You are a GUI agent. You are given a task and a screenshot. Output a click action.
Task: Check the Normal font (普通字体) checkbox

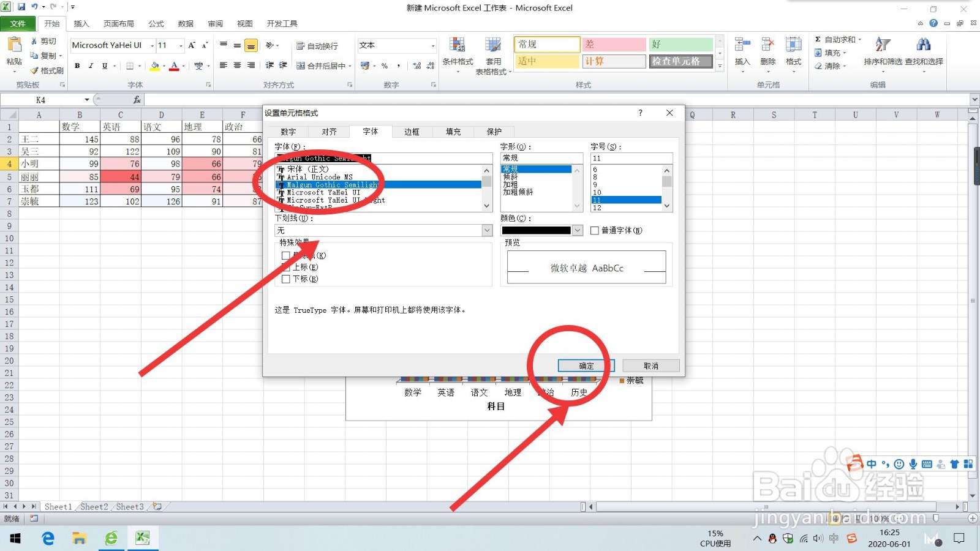point(594,230)
